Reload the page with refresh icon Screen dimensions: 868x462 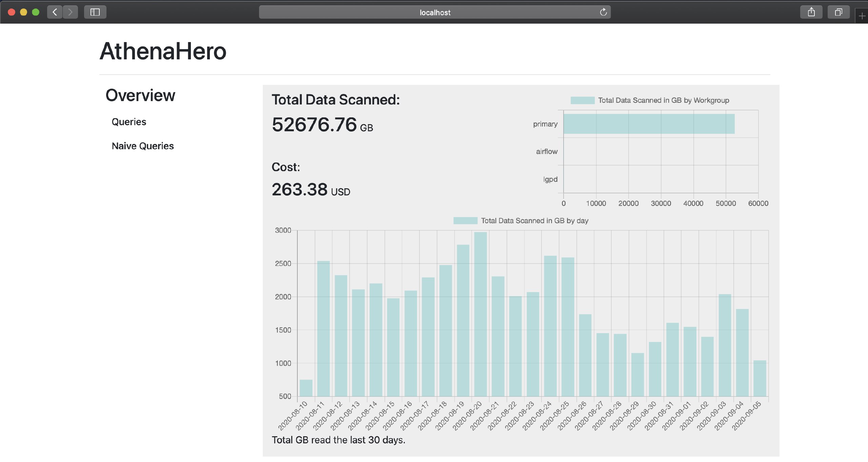point(603,12)
